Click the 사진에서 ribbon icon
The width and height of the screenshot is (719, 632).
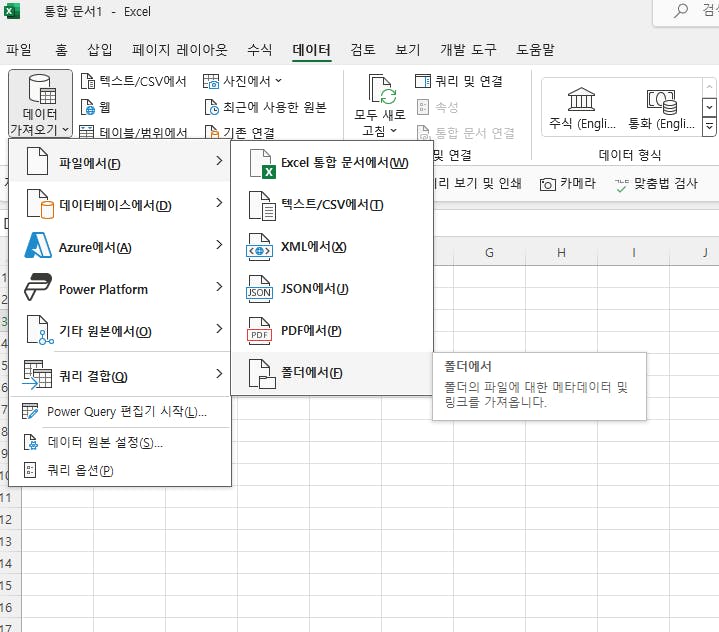point(211,81)
